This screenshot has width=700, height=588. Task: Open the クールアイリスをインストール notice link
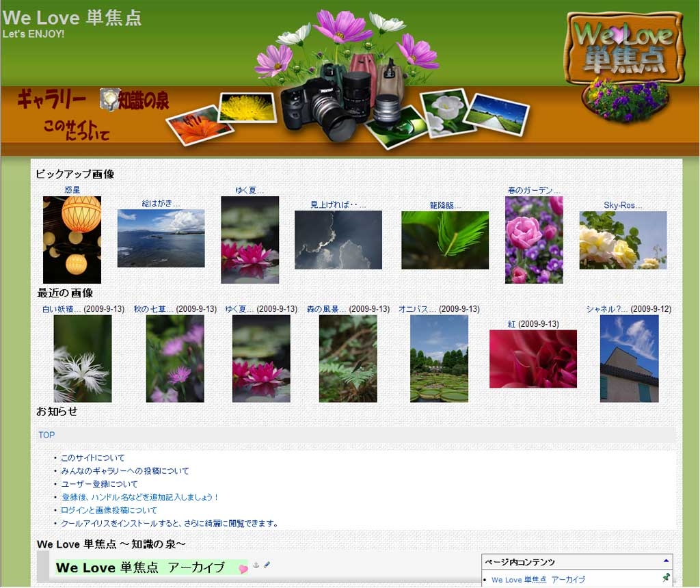tap(170, 523)
